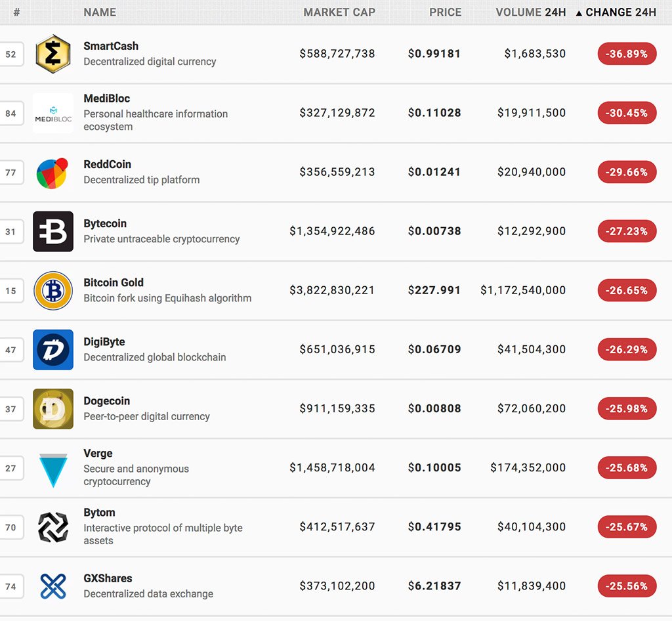View the Verge cryptocurrency page
Screen dimensions: 672x621
(98, 453)
